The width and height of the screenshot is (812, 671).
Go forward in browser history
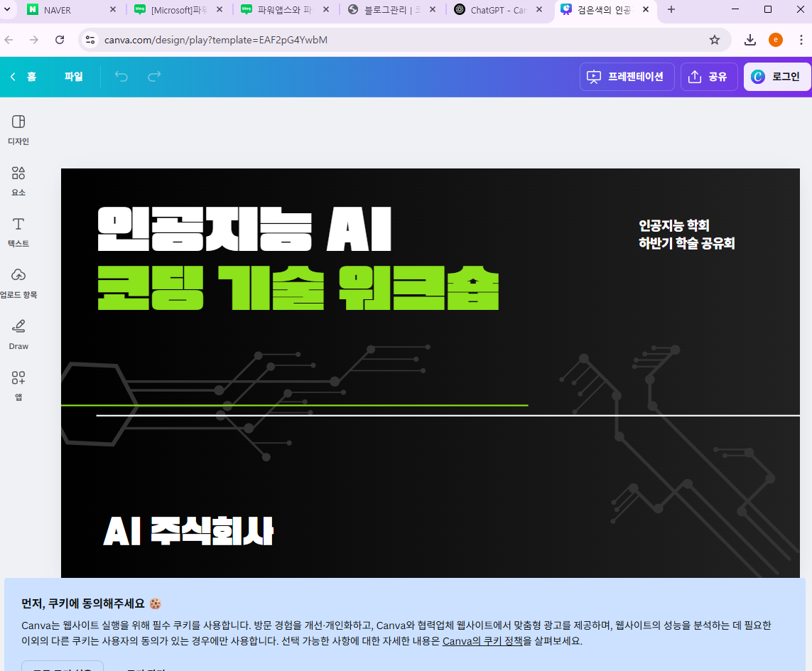pos(33,40)
